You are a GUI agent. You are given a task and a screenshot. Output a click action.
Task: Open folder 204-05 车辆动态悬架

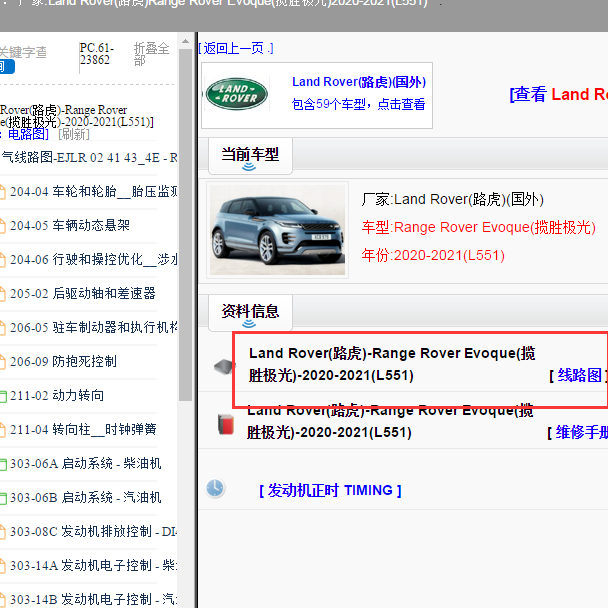click(65, 225)
